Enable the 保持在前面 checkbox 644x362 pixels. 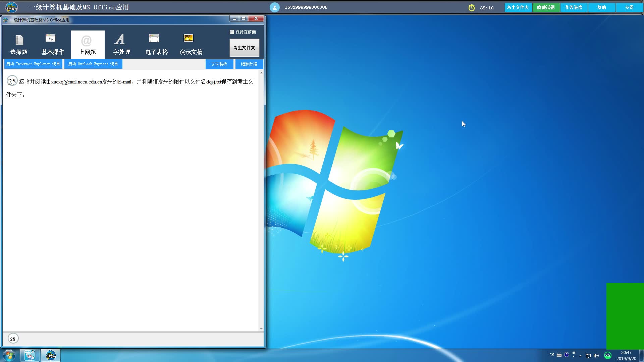232,32
